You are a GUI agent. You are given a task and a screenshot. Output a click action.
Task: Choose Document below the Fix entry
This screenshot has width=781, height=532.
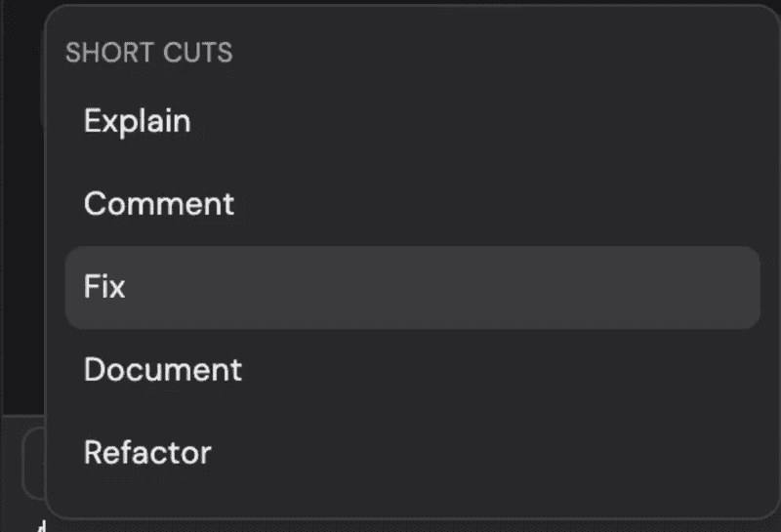pyautogui.click(x=163, y=370)
